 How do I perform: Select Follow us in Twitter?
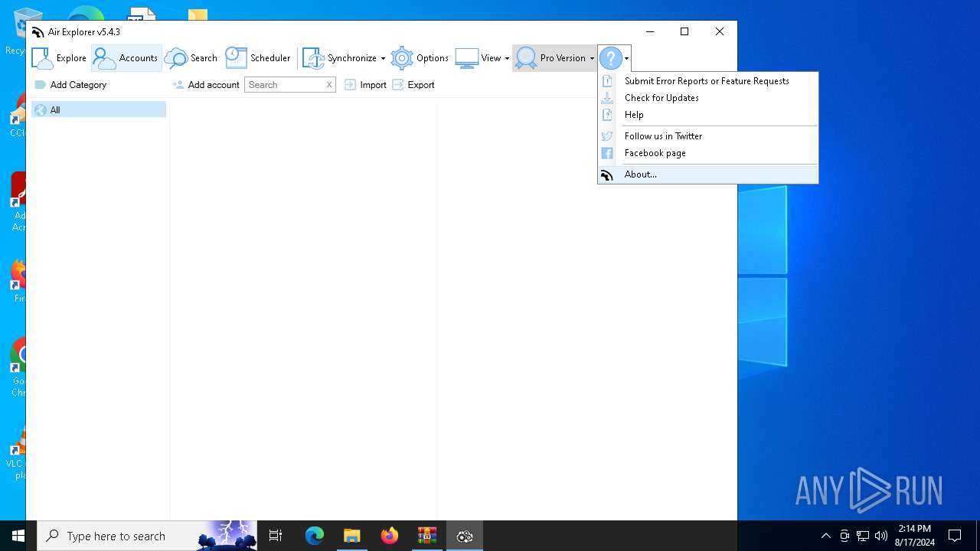point(708,136)
